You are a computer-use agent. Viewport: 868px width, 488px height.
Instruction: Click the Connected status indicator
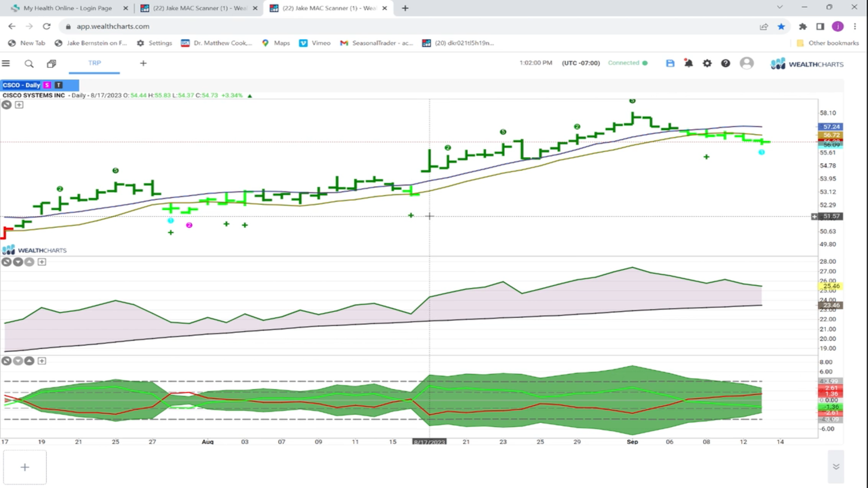pyautogui.click(x=627, y=63)
